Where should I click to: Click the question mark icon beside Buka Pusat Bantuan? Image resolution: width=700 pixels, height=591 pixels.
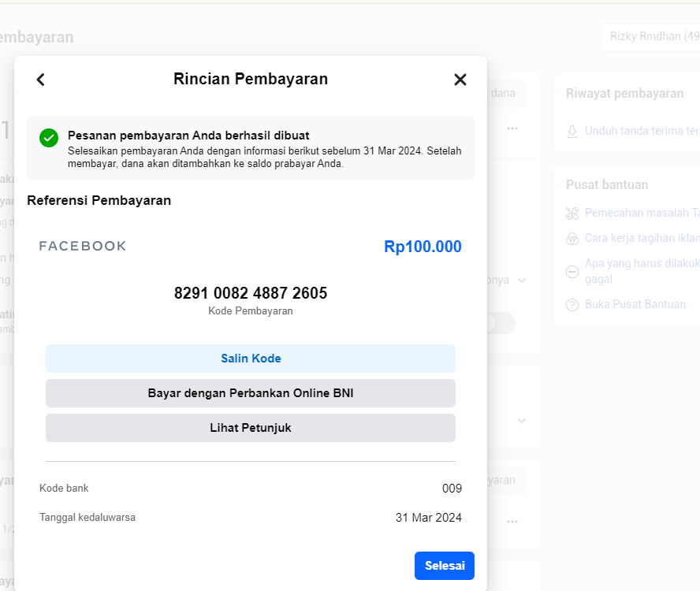coord(572,305)
